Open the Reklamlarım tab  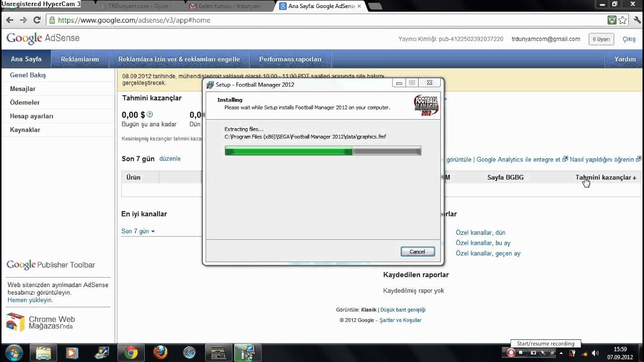[x=80, y=59]
